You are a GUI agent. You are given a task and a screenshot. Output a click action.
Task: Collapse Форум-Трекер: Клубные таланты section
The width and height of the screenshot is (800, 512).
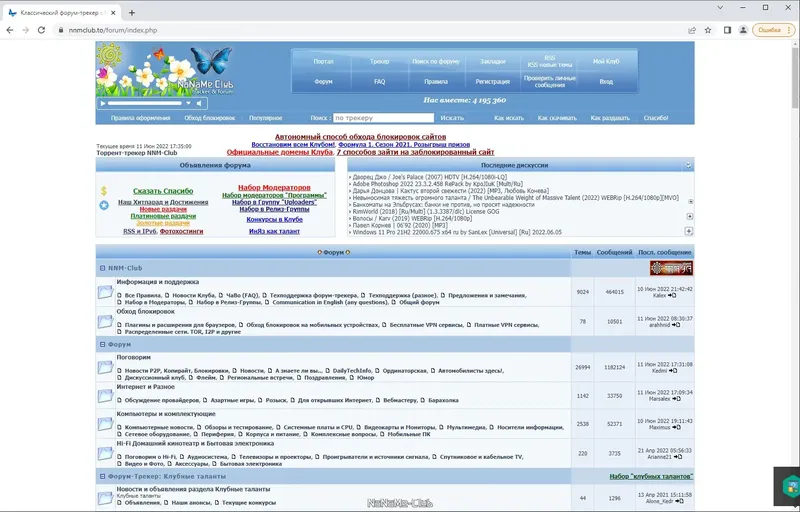click(103, 476)
